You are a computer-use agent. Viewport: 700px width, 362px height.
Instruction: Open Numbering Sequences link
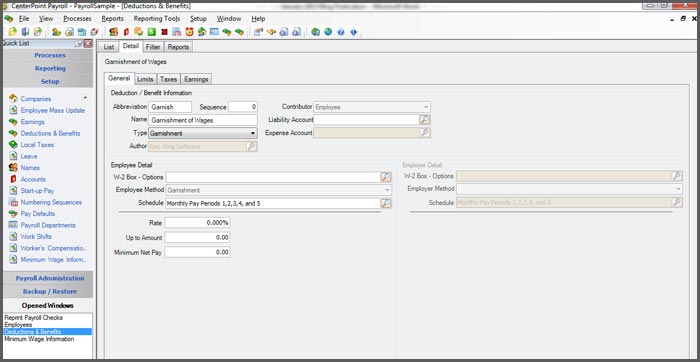point(51,202)
